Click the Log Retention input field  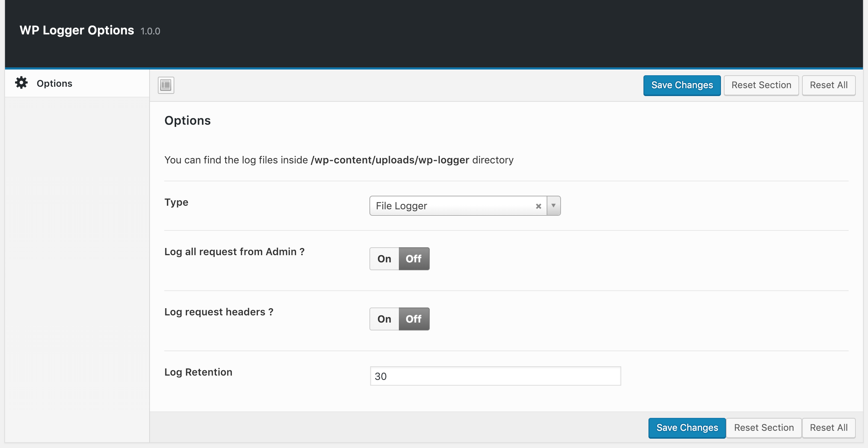click(495, 376)
